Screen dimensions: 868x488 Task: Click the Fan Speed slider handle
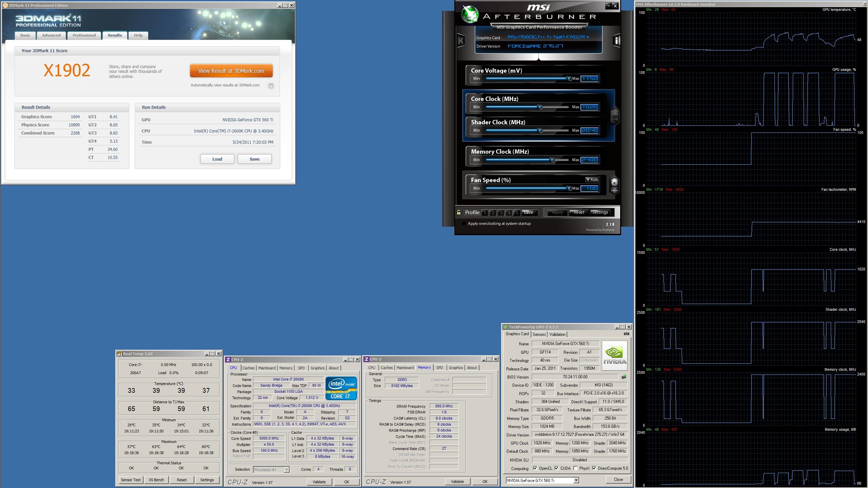[x=569, y=188]
